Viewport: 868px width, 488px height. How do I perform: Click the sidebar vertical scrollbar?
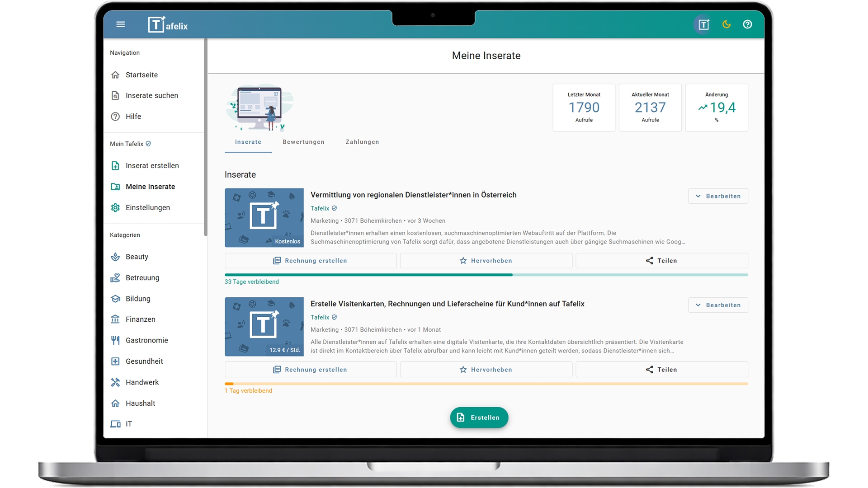pos(206,137)
